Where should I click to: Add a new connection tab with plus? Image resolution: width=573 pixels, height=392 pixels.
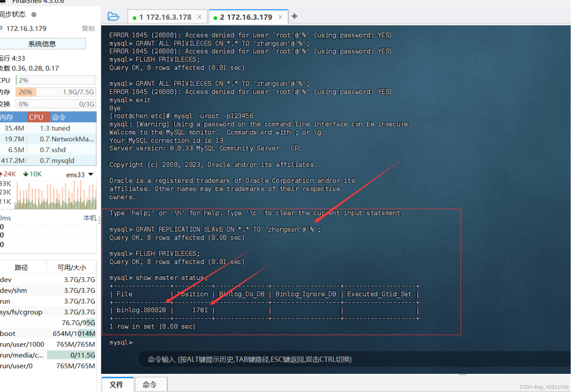(294, 16)
